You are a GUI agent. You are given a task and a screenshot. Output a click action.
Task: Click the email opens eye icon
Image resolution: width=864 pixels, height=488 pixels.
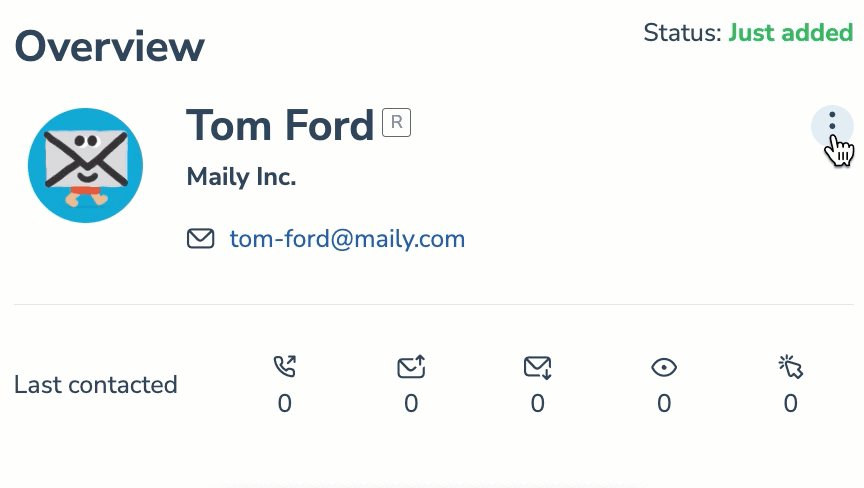coord(664,367)
